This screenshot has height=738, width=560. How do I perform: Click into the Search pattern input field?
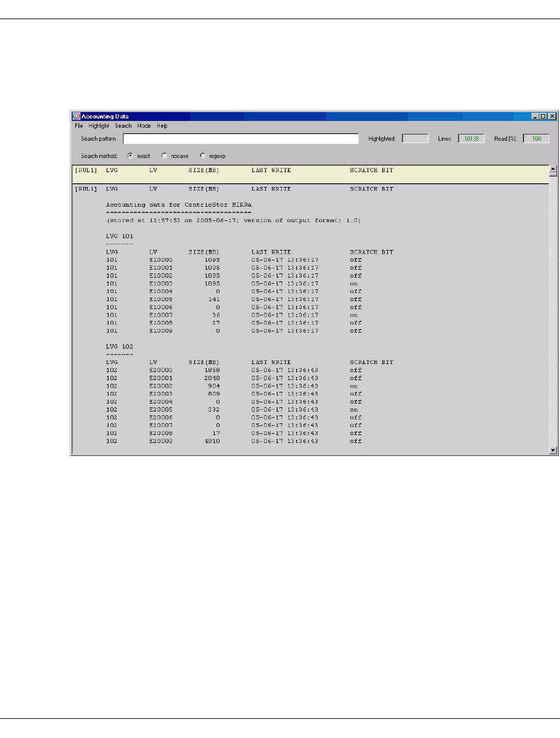click(241, 138)
